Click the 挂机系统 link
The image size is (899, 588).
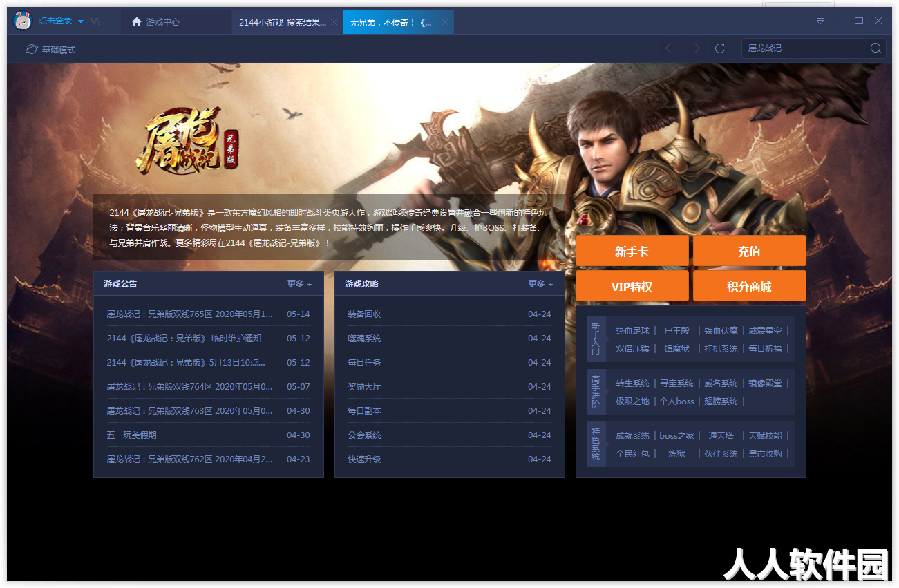coord(721,349)
